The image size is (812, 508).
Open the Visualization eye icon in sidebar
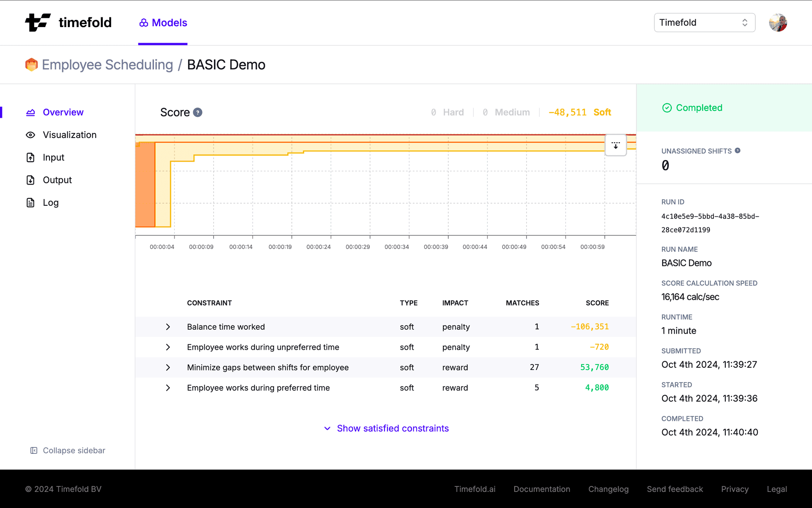[x=30, y=135]
